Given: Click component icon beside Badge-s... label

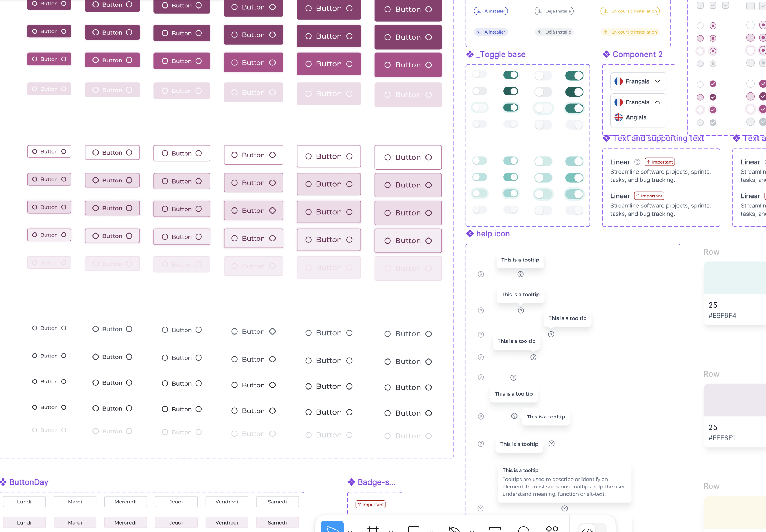Looking at the screenshot, I should (351, 482).
